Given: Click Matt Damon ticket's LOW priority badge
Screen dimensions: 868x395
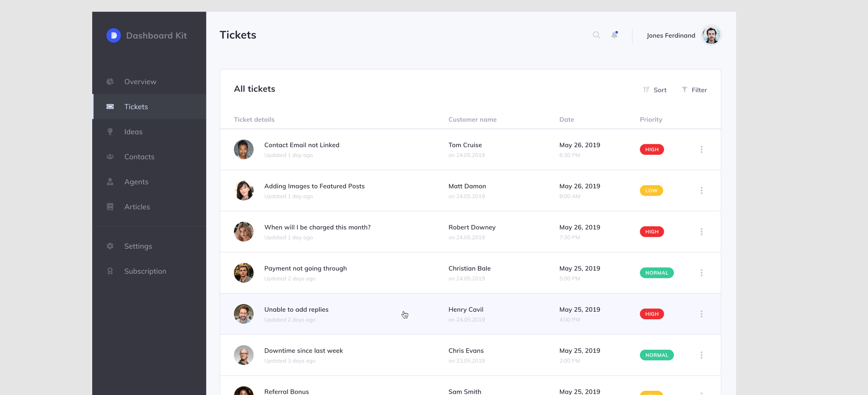Looking at the screenshot, I should pyautogui.click(x=651, y=191).
